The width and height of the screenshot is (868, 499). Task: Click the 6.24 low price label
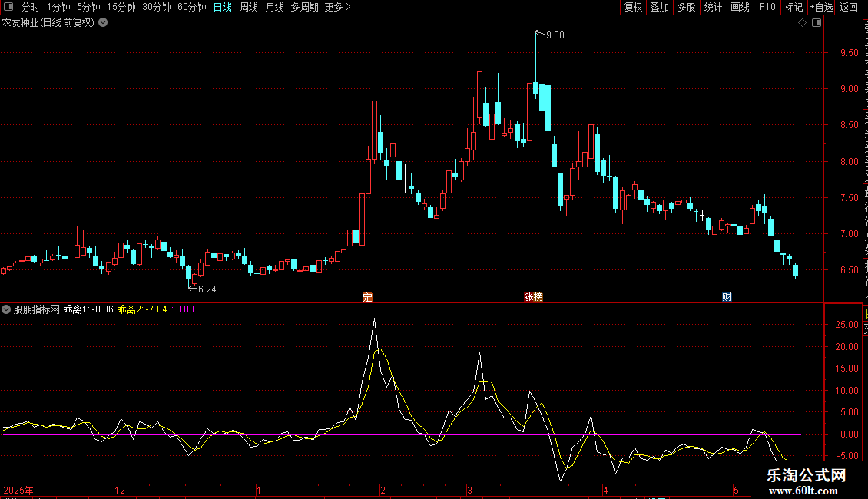click(207, 289)
